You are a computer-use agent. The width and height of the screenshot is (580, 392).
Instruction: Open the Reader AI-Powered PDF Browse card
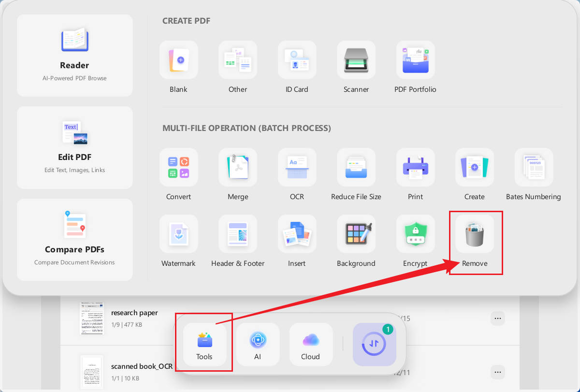75,56
